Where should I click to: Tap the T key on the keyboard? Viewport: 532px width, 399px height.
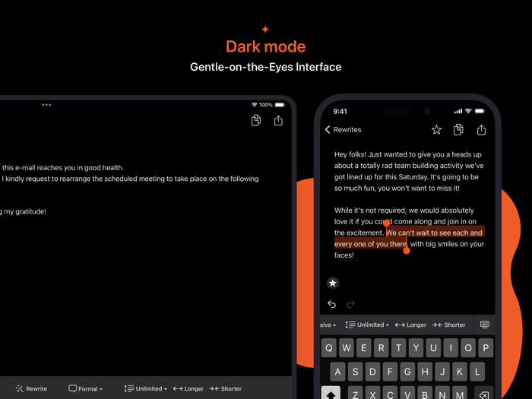pos(399,348)
